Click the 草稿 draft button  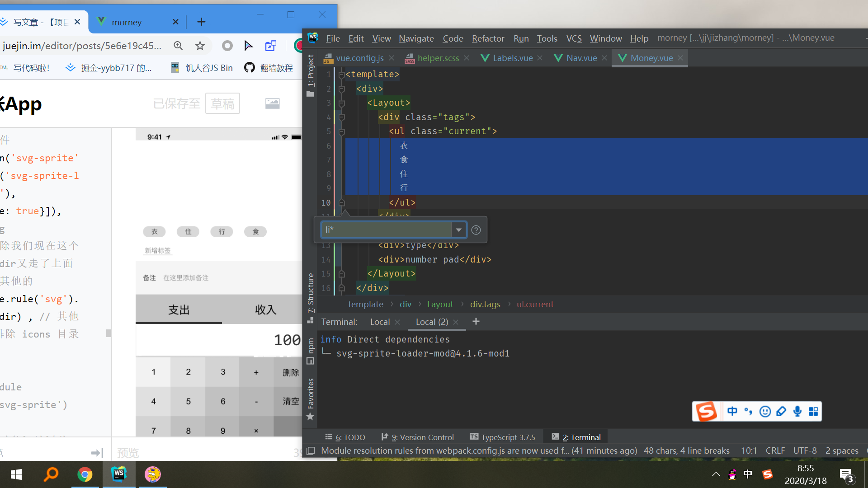pyautogui.click(x=222, y=103)
